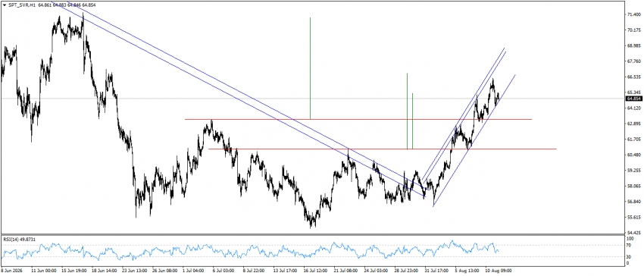Select the current price tag 64.854
The width and height of the screenshot is (644, 276).
pos(633,99)
